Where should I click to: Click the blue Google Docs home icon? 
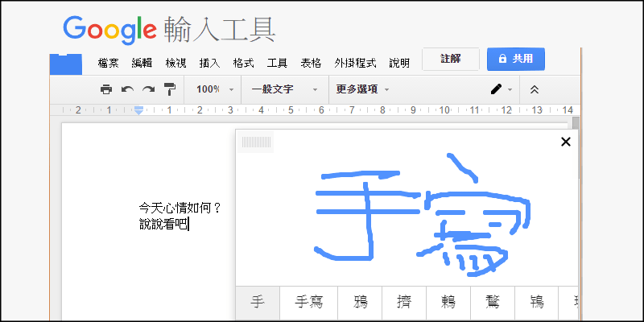tap(66, 64)
